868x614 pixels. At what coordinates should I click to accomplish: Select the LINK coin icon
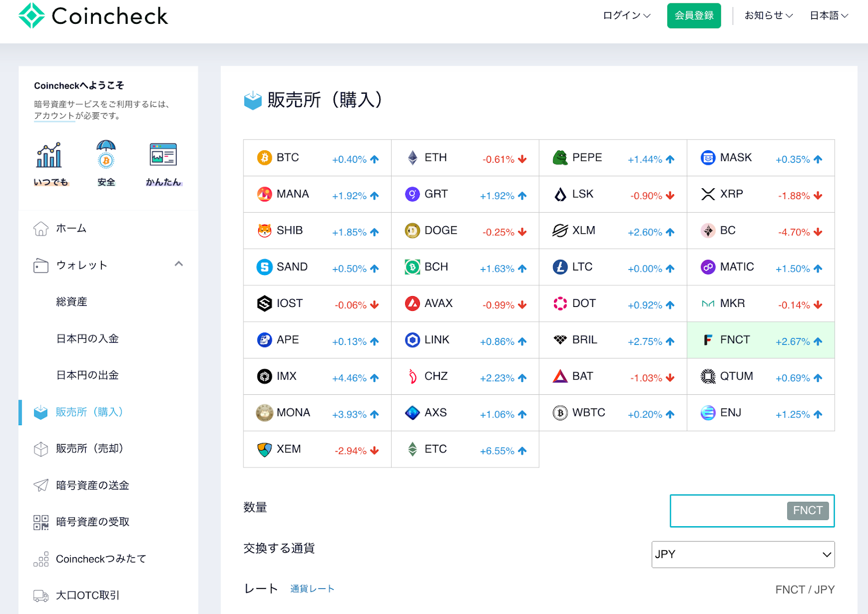412,340
